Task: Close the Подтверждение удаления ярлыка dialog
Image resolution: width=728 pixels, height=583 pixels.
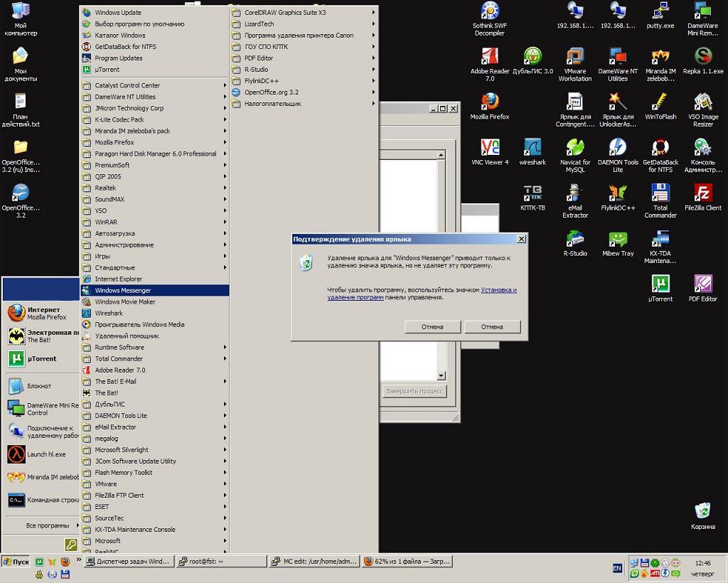Action: coord(521,239)
